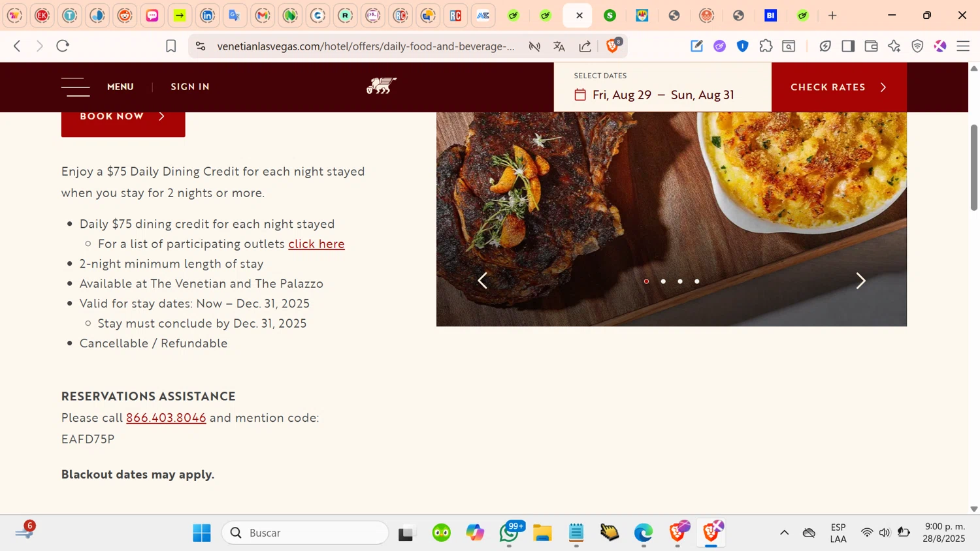Screen dimensions: 980x551
Task: Bookmark this page
Action: [x=171, y=46]
